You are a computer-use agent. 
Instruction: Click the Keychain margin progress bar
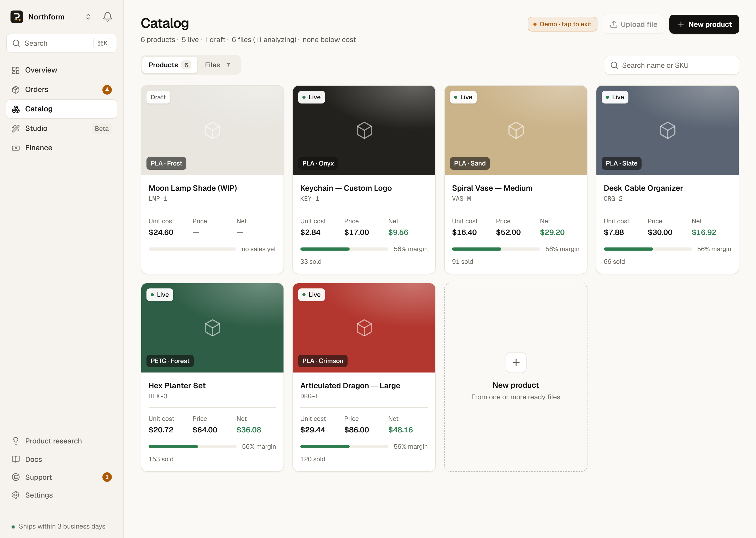344,249
